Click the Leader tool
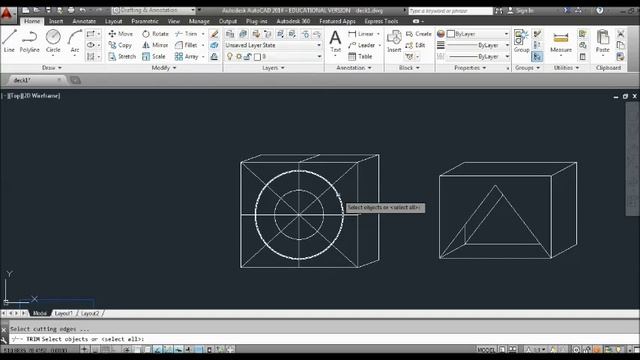Viewport: 640px width, 360px height. click(362, 45)
